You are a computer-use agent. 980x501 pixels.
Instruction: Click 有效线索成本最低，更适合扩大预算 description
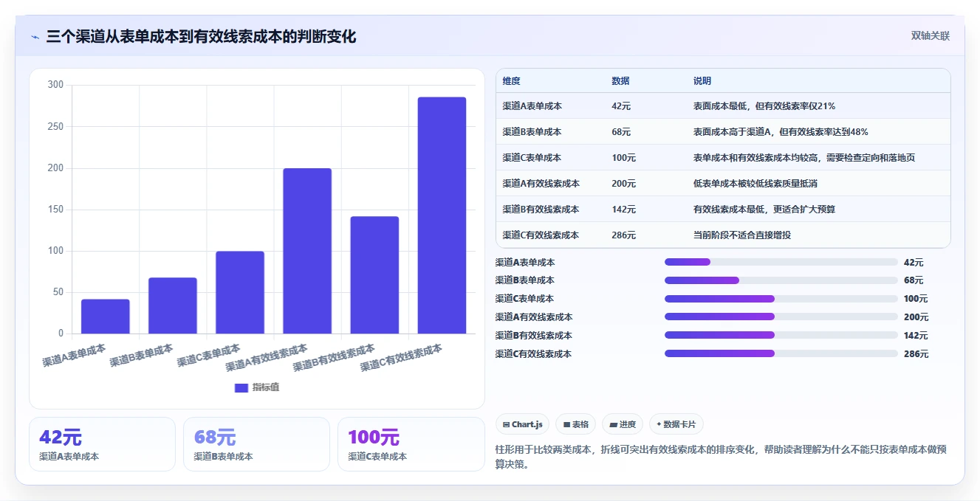[x=764, y=210]
